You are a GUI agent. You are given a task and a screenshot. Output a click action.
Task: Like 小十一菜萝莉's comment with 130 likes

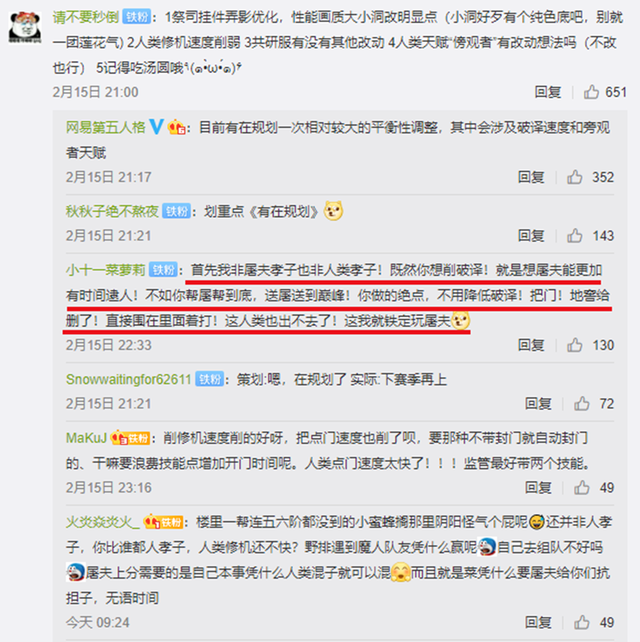[574, 345]
